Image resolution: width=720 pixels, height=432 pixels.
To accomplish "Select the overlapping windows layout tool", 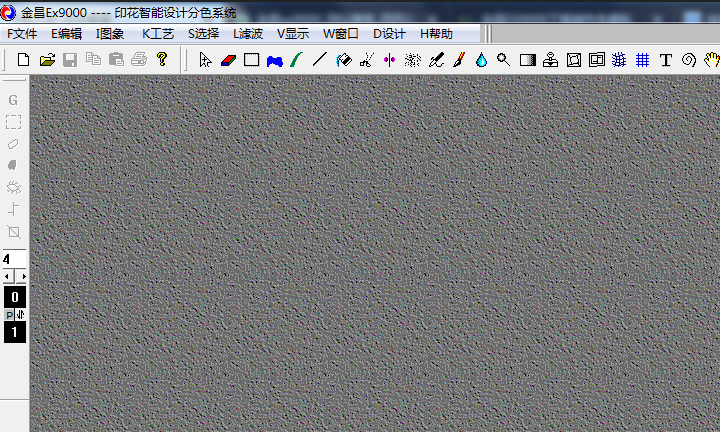I will point(596,60).
